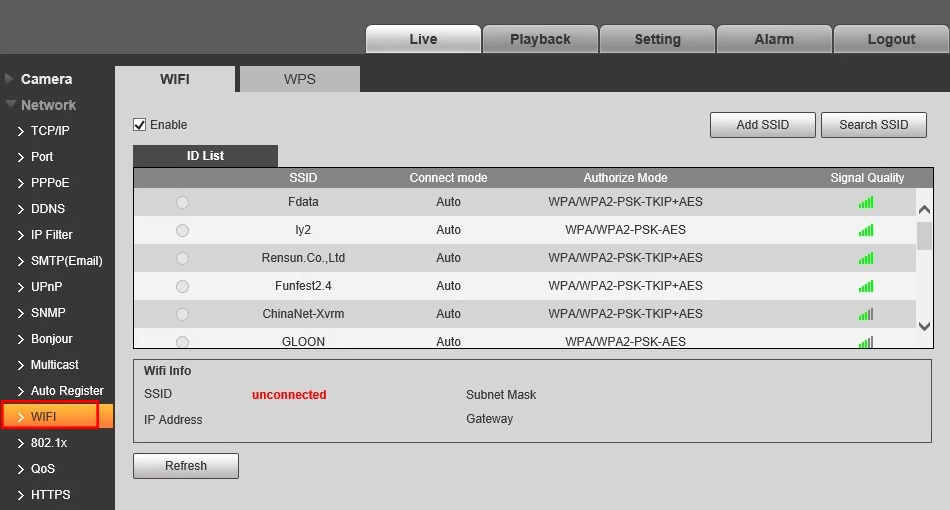Click the scroll-down arrow in the SSID list
The width and height of the screenshot is (950, 510).
(x=924, y=326)
